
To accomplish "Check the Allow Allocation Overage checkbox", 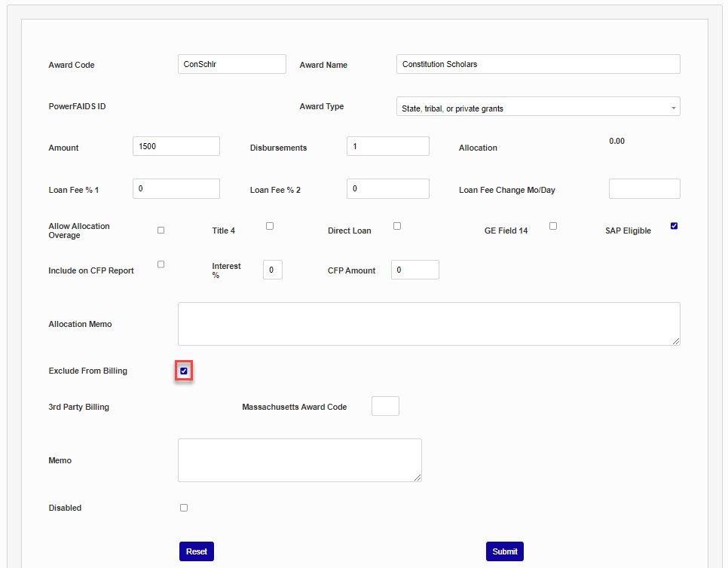I will (161, 230).
